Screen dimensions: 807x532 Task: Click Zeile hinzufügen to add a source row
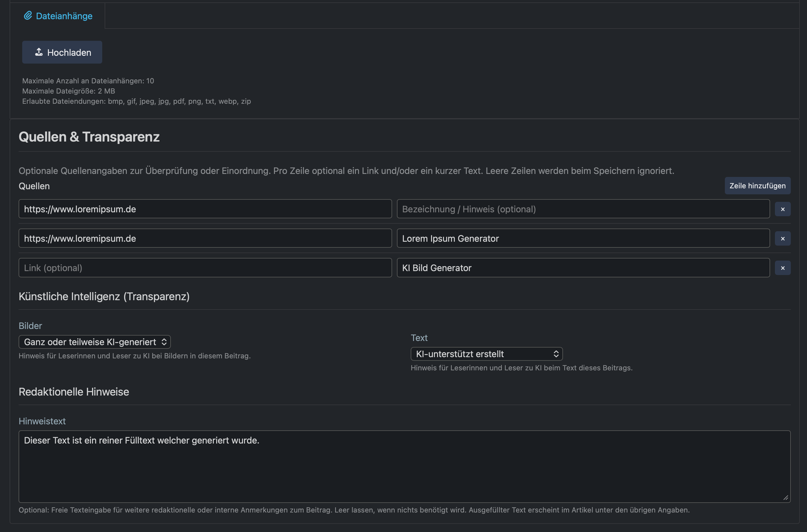click(757, 186)
